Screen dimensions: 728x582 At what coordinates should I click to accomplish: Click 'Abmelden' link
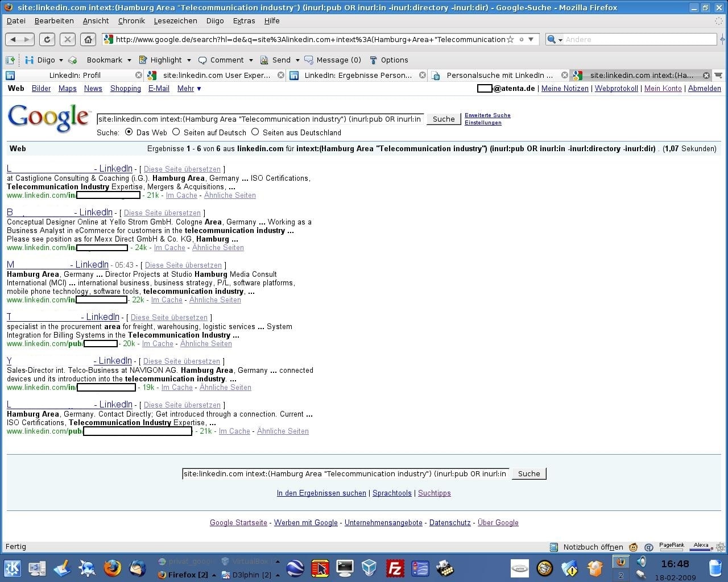coord(704,89)
